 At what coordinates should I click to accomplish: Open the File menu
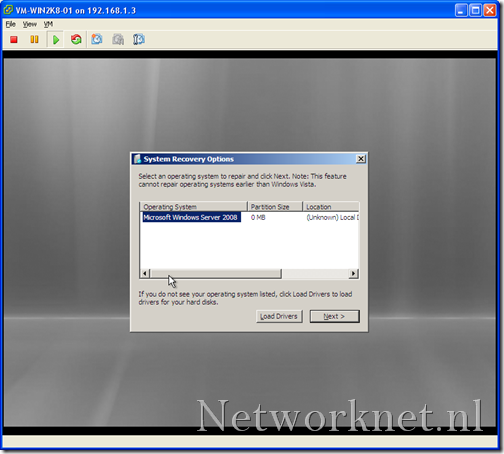pos(11,24)
